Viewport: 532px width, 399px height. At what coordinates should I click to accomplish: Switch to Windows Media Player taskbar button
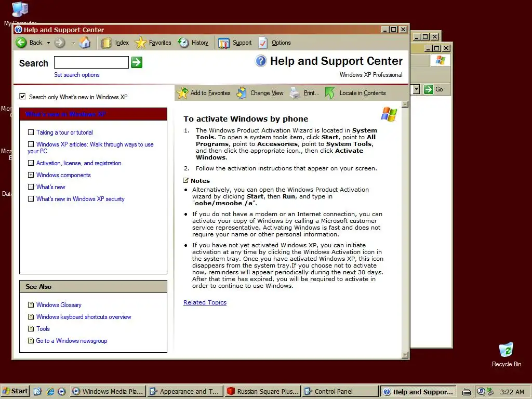click(109, 392)
